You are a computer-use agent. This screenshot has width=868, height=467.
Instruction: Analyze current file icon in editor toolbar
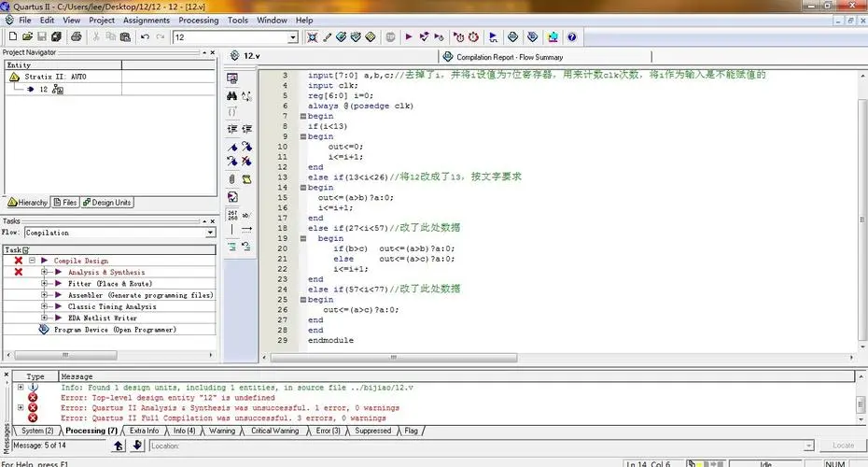(x=232, y=197)
